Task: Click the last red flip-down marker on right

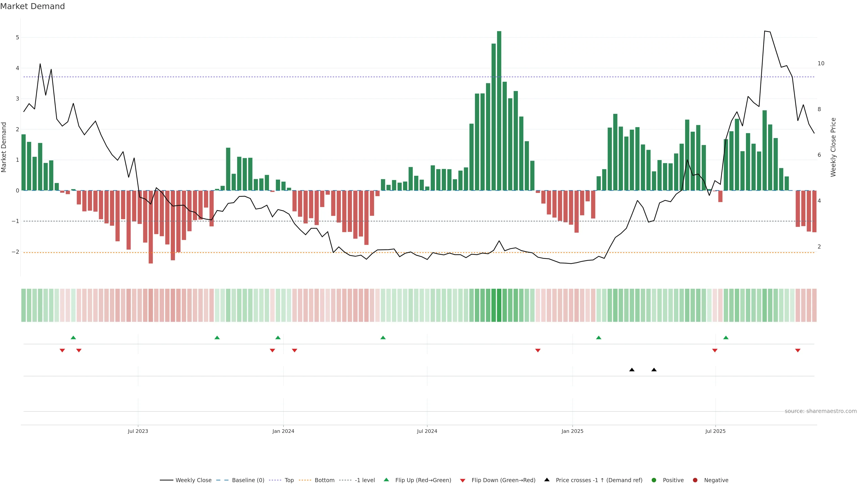Action: click(797, 351)
